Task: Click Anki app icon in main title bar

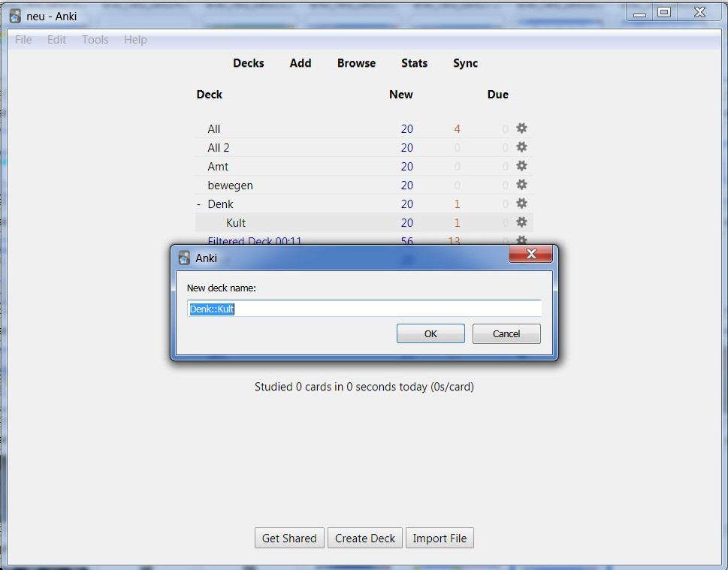Action: pos(15,17)
